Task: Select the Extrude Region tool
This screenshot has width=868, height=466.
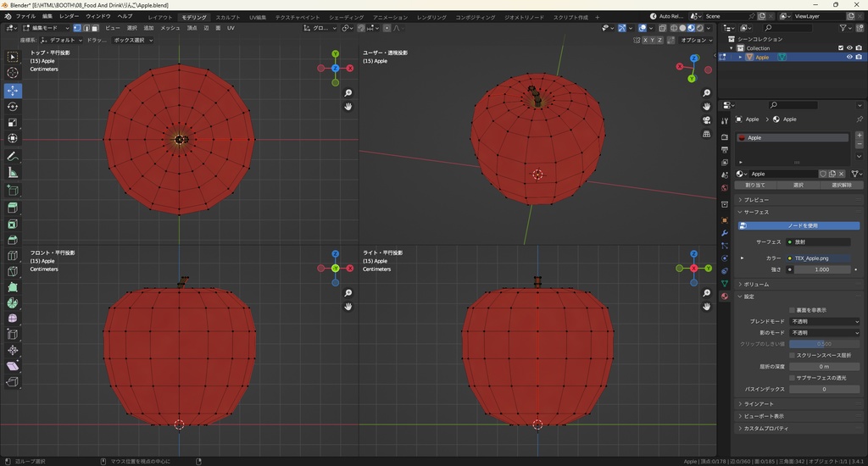Action: click(x=13, y=208)
